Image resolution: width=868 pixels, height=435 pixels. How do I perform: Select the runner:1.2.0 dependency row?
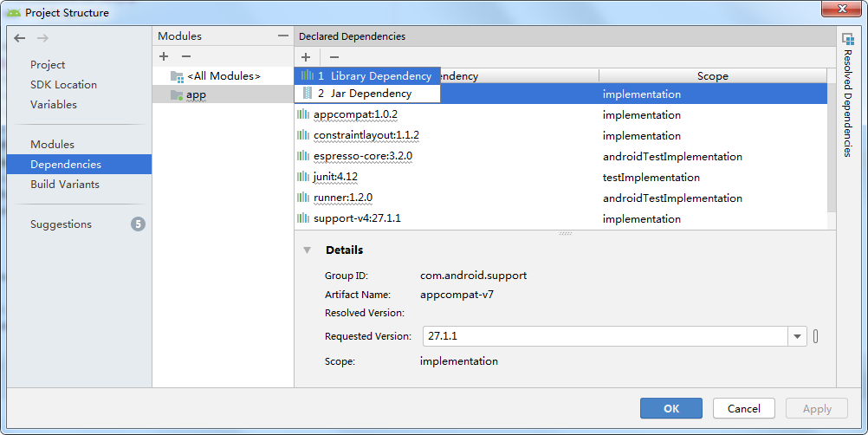[560, 198]
